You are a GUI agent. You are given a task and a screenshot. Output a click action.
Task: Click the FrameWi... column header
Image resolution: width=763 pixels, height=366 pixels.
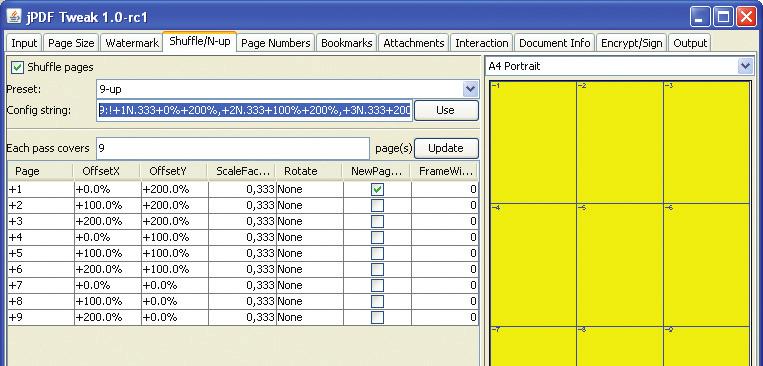pyautogui.click(x=445, y=171)
